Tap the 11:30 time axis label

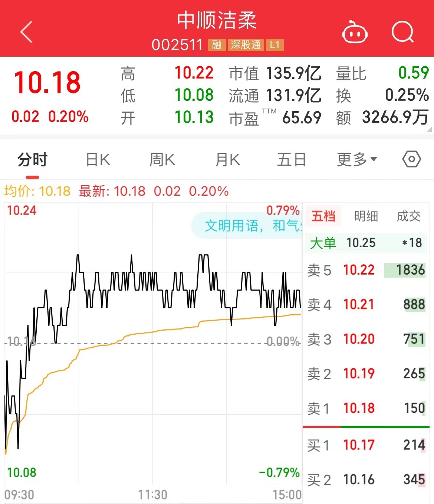click(x=153, y=494)
